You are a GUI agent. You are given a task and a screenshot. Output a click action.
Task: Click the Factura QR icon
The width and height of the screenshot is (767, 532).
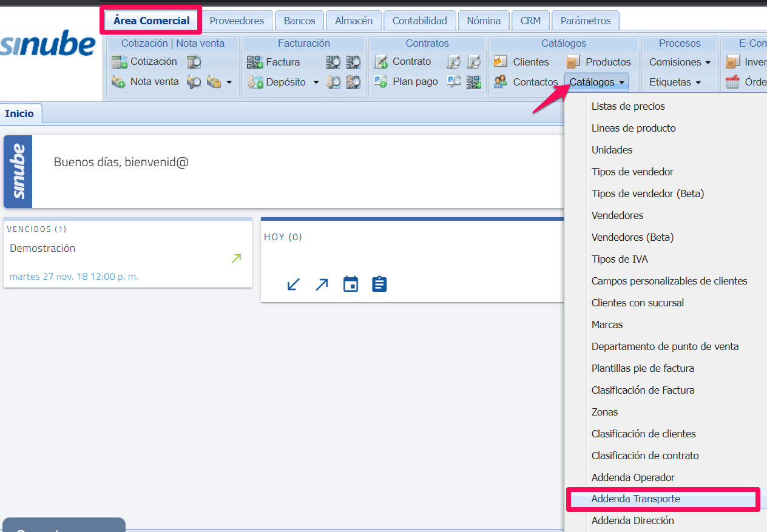255,62
